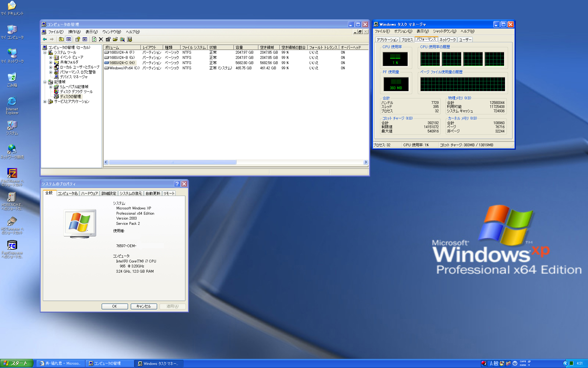Screen dimensions: 588x368
Task: Collapse the システム ツール tree node
Action: [45, 52]
